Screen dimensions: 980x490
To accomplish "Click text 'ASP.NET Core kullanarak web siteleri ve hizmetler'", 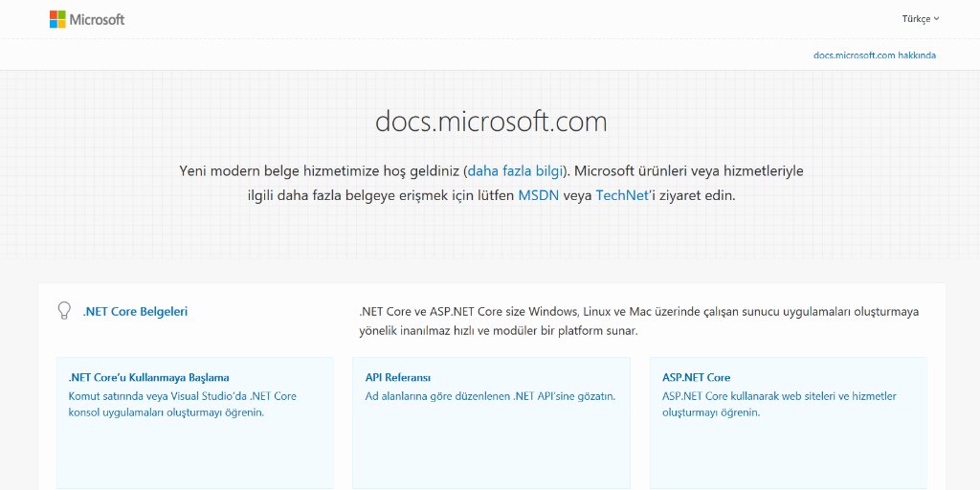I will click(779, 396).
